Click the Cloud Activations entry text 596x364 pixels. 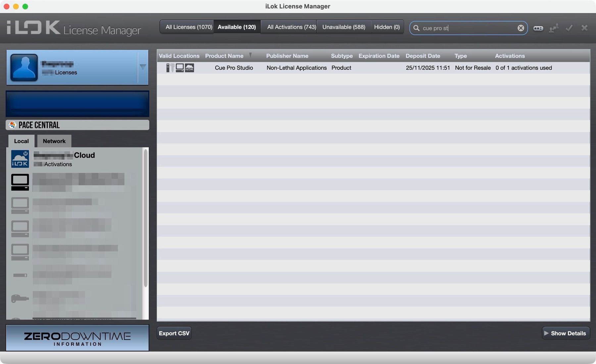(58, 164)
